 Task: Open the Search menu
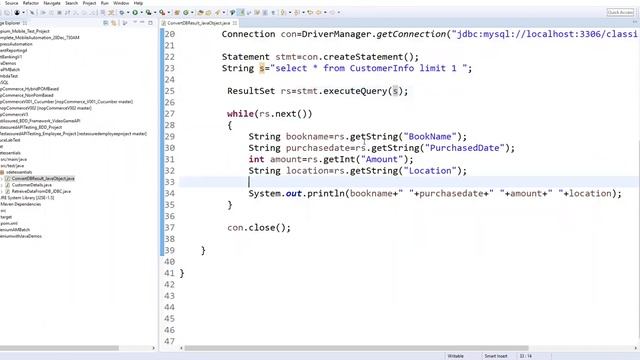click(71, 3)
